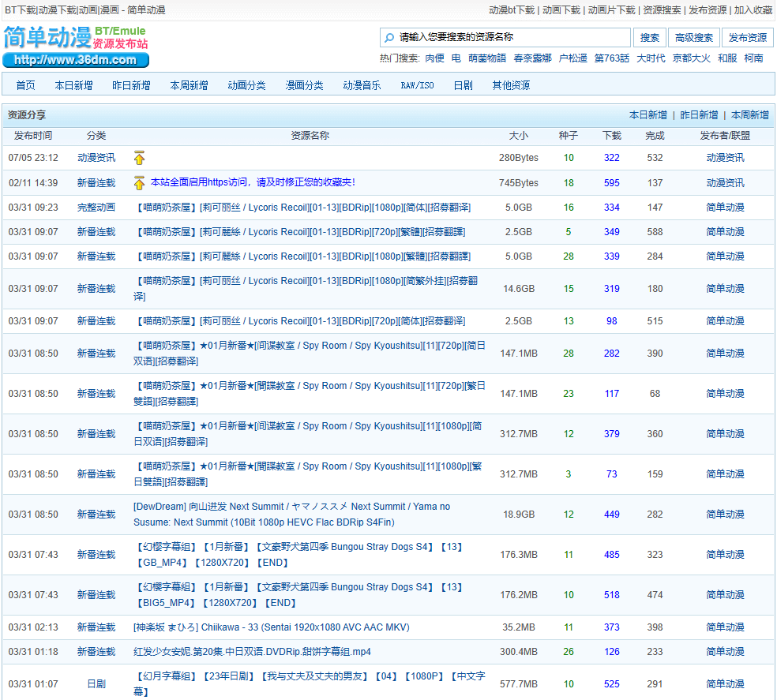Click the 发布时间 column header
The image size is (777, 700).
tap(33, 136)
